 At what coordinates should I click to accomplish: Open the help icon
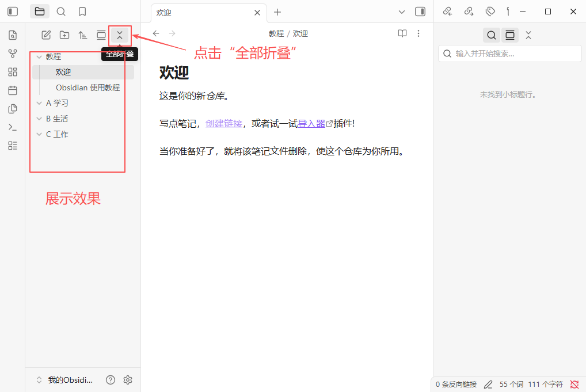pyautogui.click(x=111, y=380)
